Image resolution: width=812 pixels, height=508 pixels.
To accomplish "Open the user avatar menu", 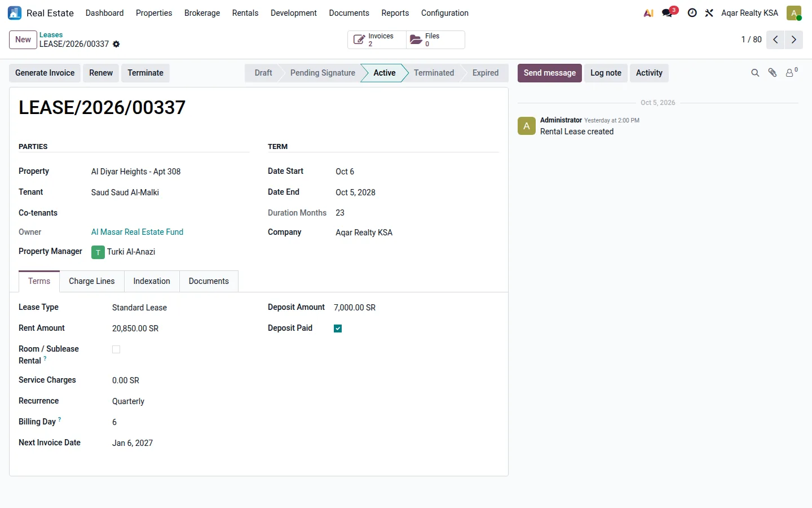I will (x=794, y=13).
